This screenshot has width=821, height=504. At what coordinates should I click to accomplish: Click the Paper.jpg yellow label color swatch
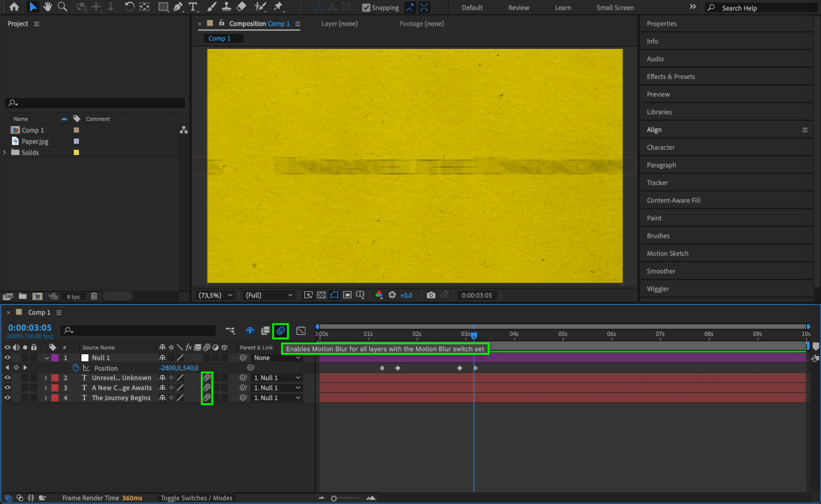point(76,141)
